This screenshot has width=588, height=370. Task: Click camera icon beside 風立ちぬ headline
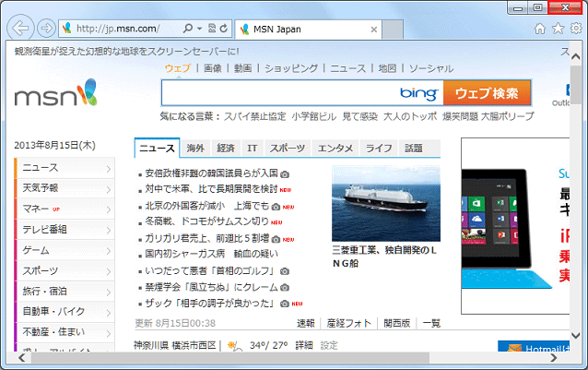[x=285, y=288]
